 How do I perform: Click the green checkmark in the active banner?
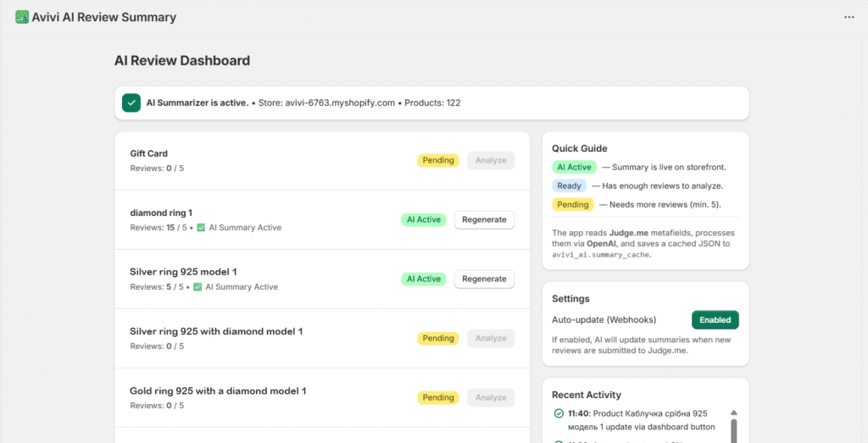131,102
